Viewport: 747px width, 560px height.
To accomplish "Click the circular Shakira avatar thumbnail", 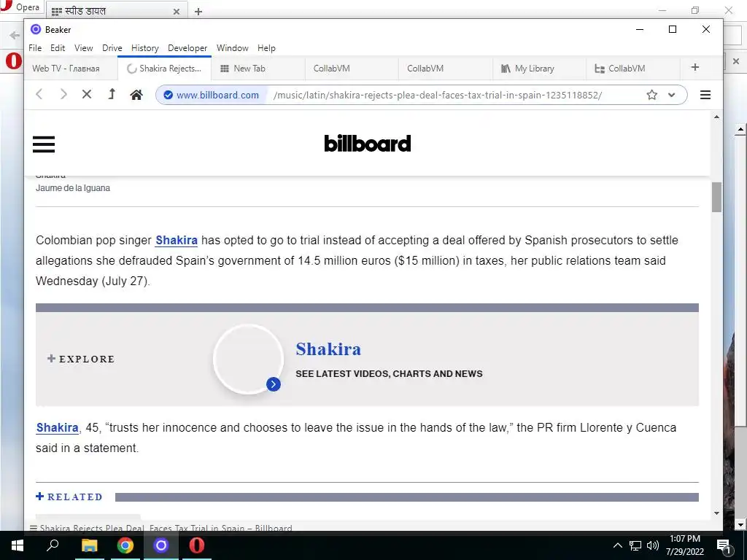I will coord(248,359).
